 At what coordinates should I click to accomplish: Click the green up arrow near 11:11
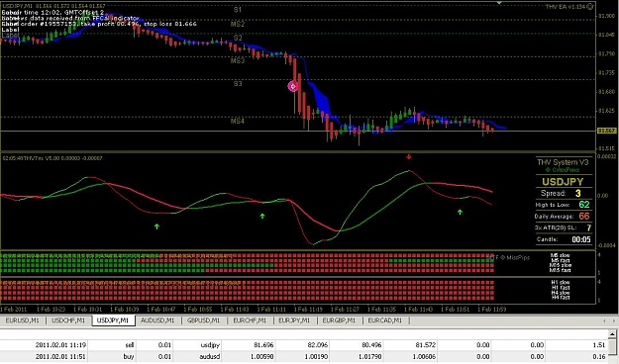click(262, 216)
